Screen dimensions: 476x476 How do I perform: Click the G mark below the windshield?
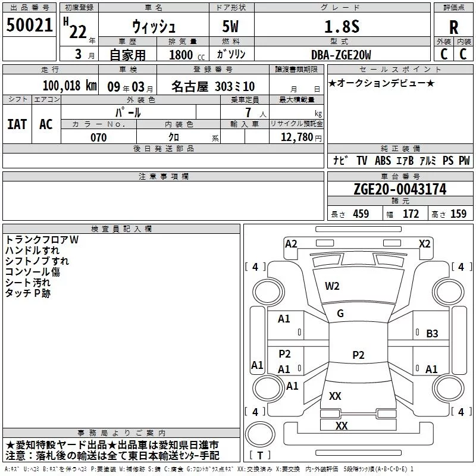click(340, 314)
